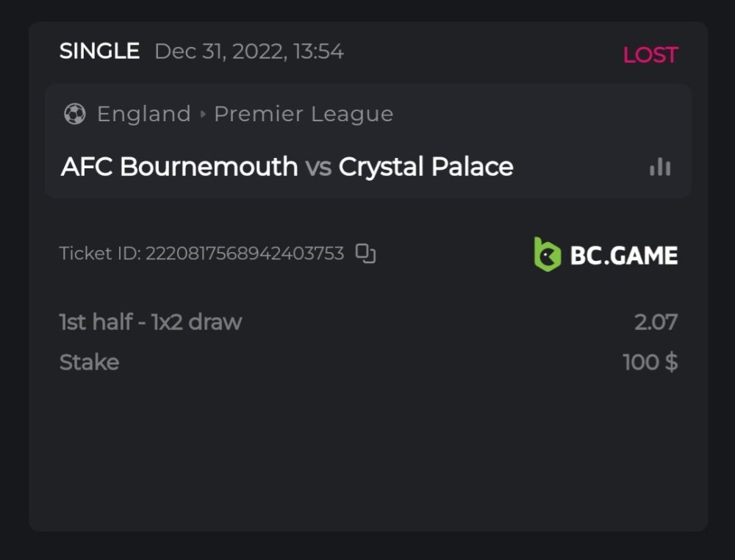Open the England country link
735x560 pixels.
pos(143,114)
